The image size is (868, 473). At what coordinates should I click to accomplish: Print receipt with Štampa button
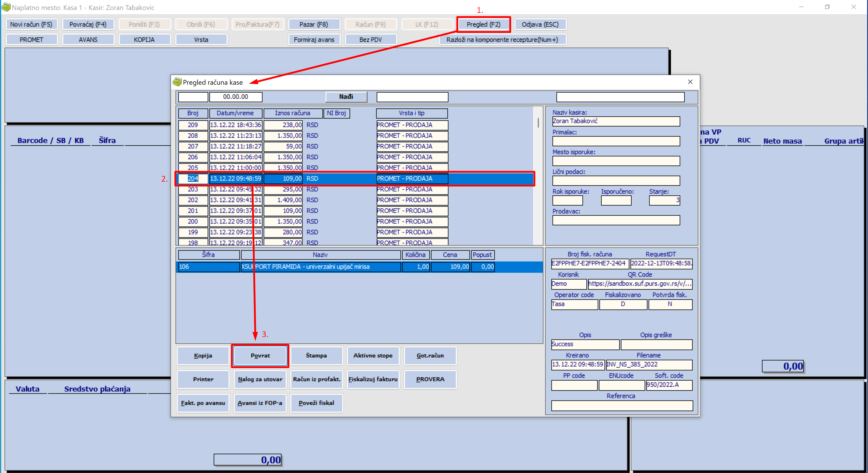(x=316, y=356)
